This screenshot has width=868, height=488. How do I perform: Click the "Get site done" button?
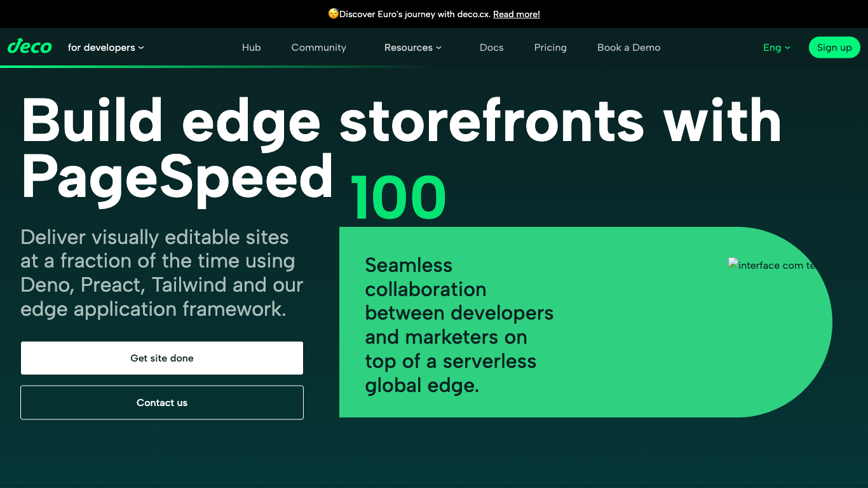tap(162, 358)
